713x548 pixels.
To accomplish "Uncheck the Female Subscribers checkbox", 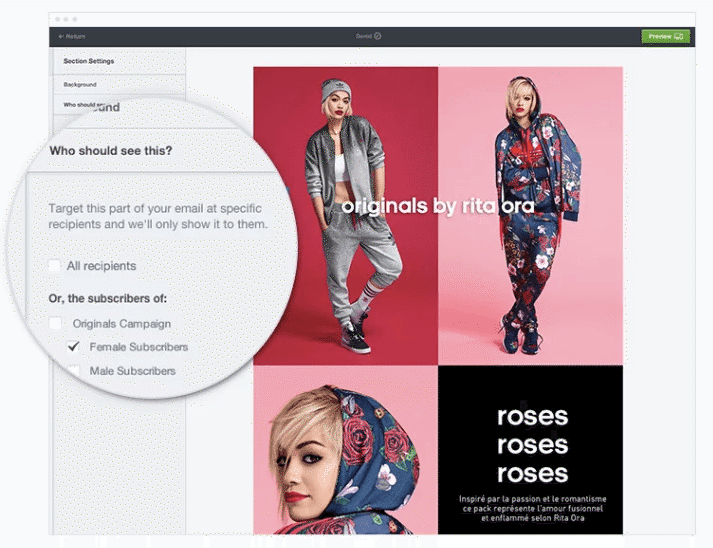I will [73, 347].
